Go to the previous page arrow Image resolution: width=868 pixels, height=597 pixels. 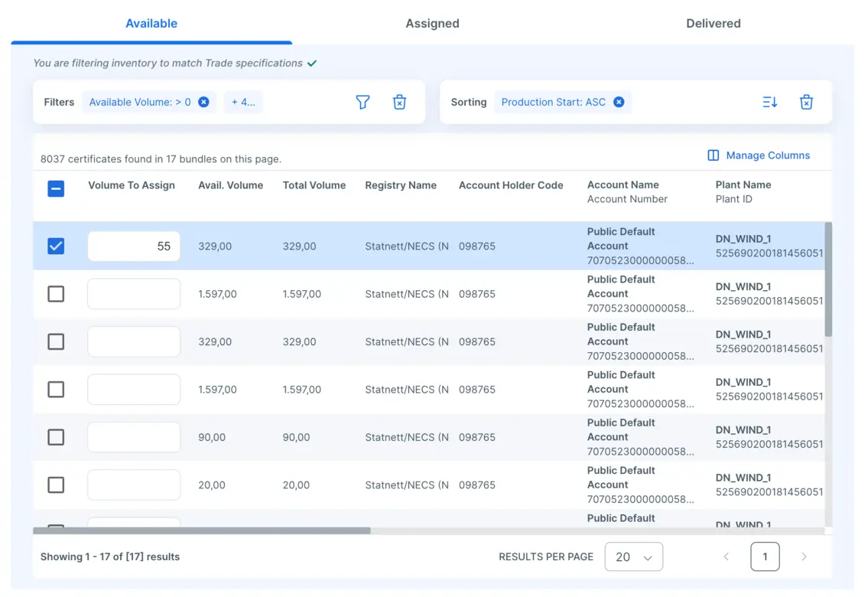point(727,556)
